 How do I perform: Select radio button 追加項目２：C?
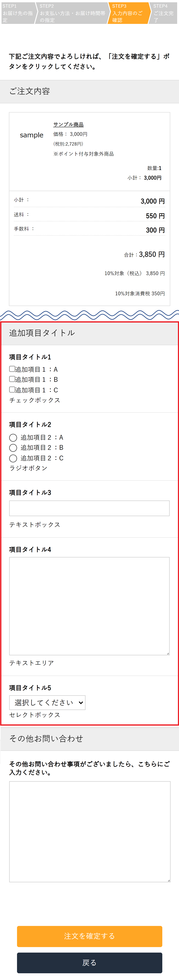(x=13, y=458)
